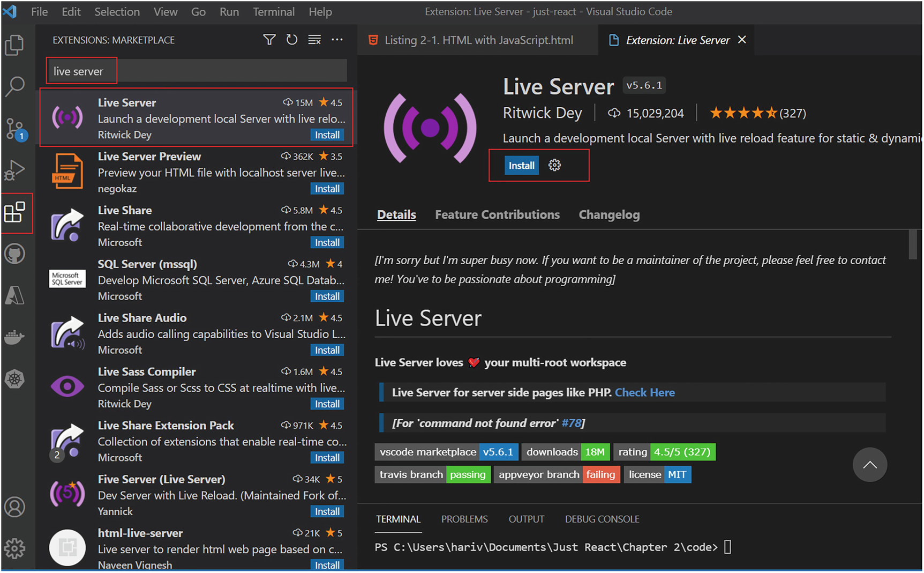Open the GitHub icon in activity bar
The width and height of the screenshot is (924, 573).
click(14, 254)
